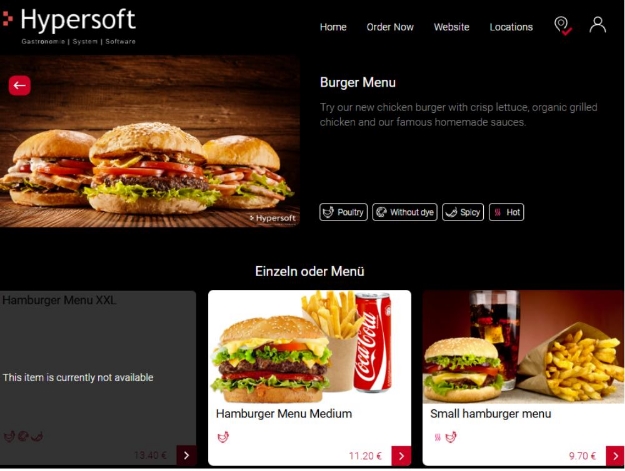The image size is (625, 471).
Task: Open the Order Now menu item
Action: click(390, 27)
